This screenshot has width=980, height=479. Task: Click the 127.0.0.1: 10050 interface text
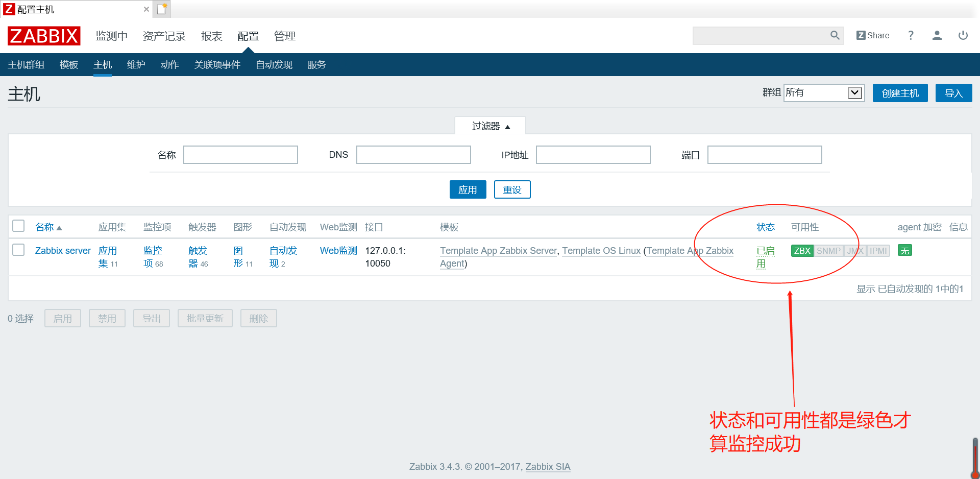[385, 257]
